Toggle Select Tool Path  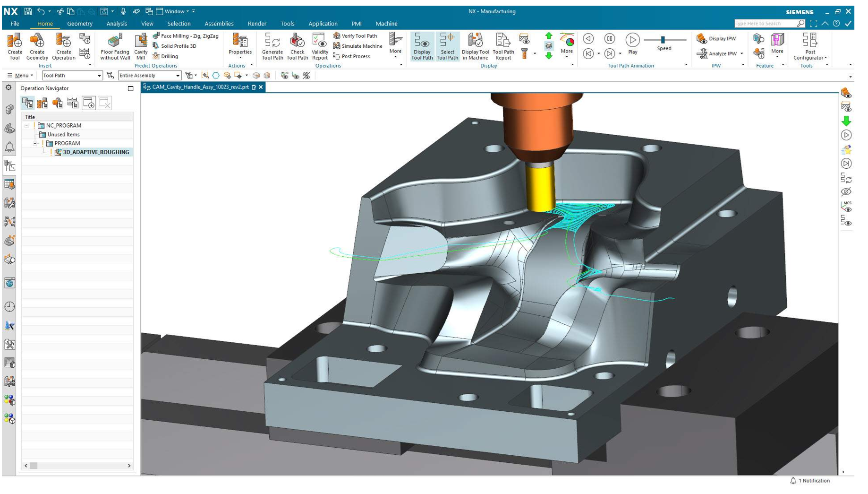coord(447,46)
